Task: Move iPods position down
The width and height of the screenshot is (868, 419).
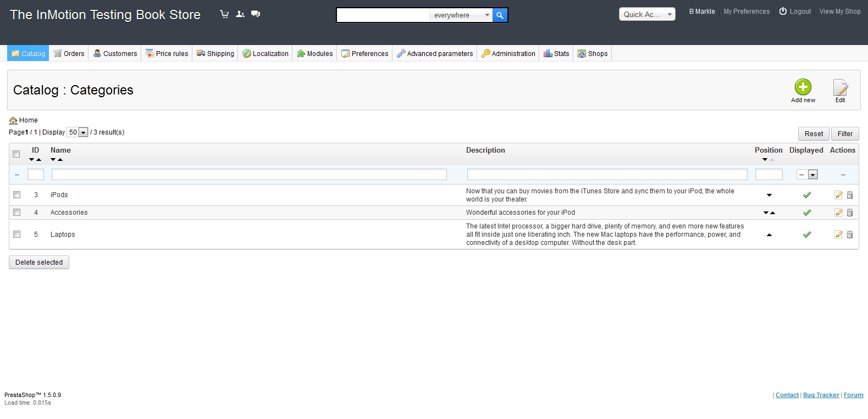Action: 769,195
